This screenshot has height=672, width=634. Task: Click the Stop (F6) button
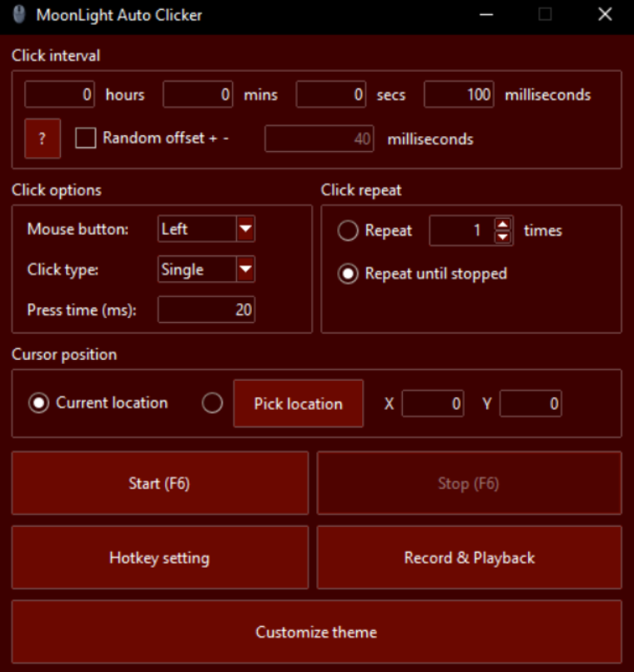[469, 483]
